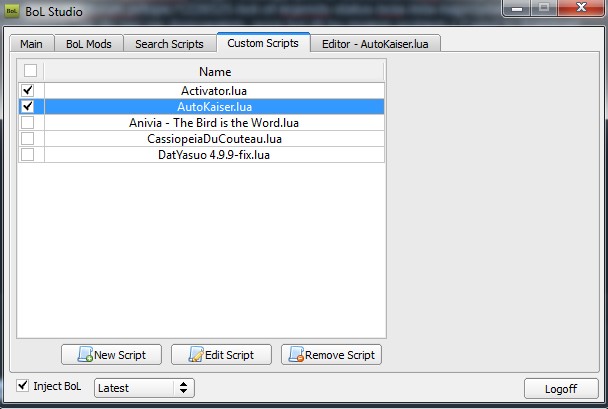This screenshot has width=608, height=409.
Task: Click the BoL Studio app icon in title bar
Action: tap(12, 11)
